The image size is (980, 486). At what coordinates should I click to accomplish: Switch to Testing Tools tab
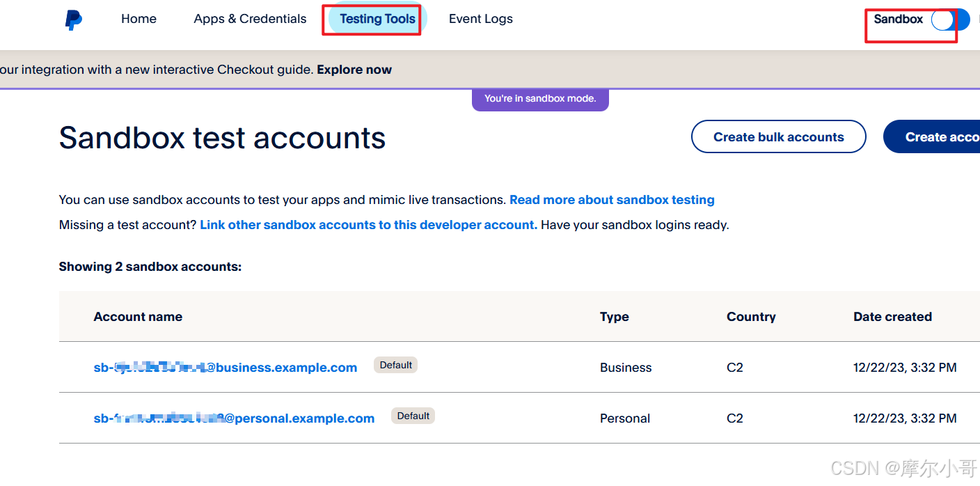pos(377,19)
